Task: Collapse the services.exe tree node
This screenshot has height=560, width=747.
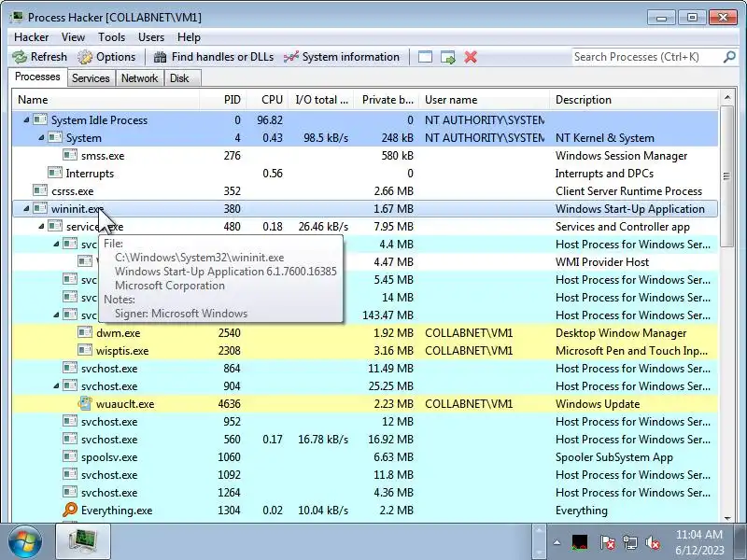Action: 41,226
